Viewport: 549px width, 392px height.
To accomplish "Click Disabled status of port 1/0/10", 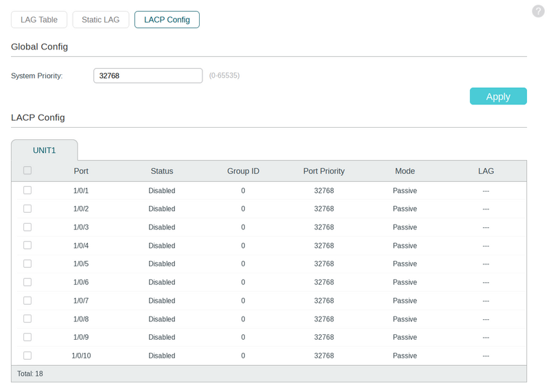I will click(162, 356).
